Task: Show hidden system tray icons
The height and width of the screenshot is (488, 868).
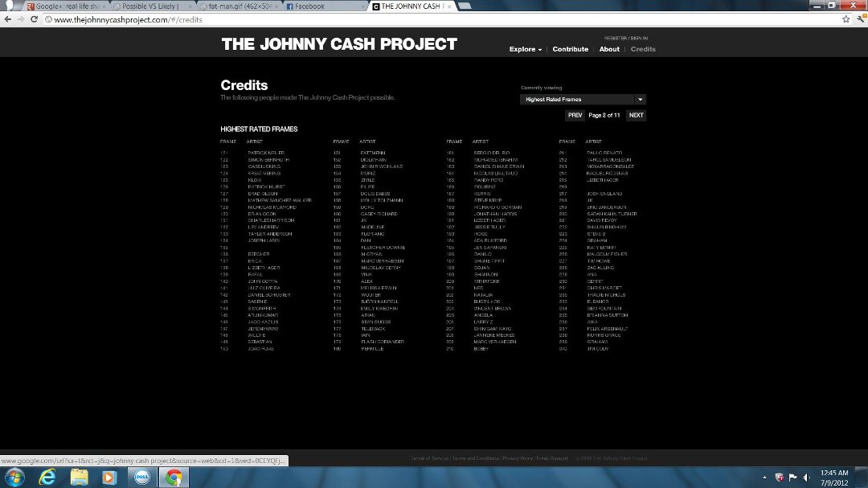Action: [x=764, y=478]
